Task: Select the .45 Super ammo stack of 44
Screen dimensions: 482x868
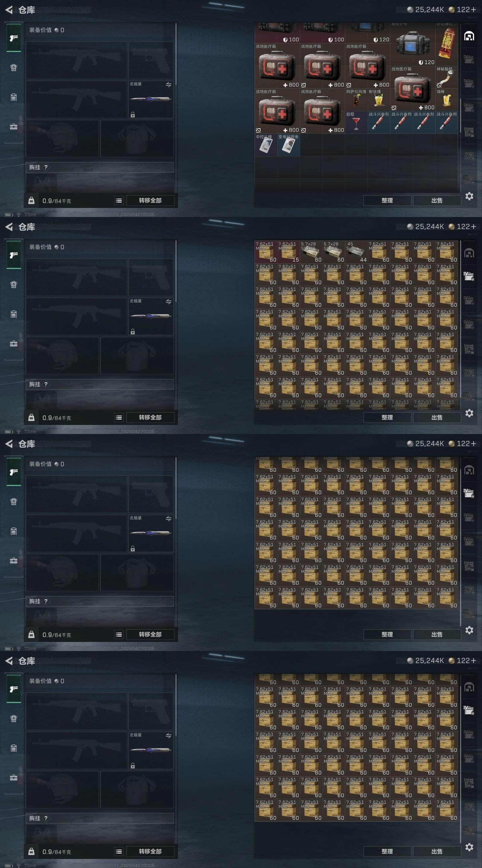Action: click(356, 252)
